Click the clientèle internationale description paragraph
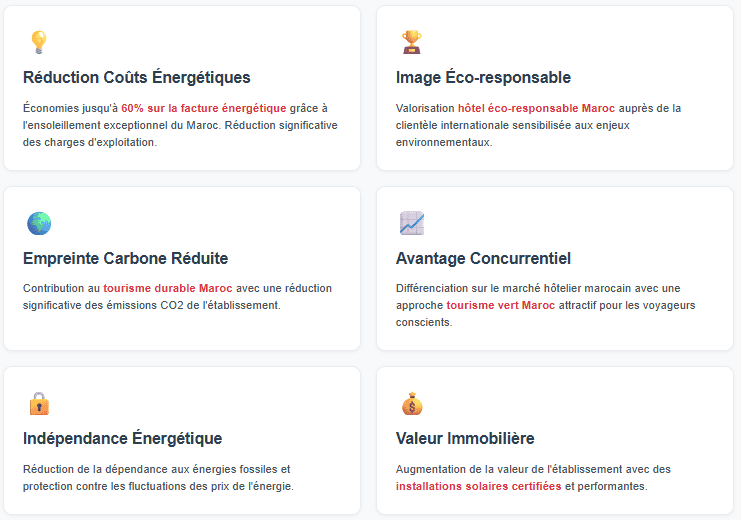This screenshot has width=741, height=520. [x=538, y=125]
